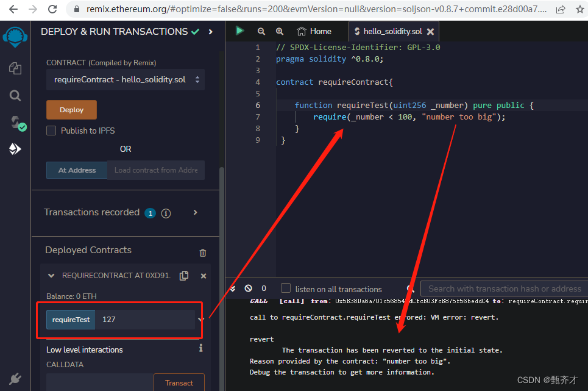
Task: Click the At Address button
Action: pos(77,170)
